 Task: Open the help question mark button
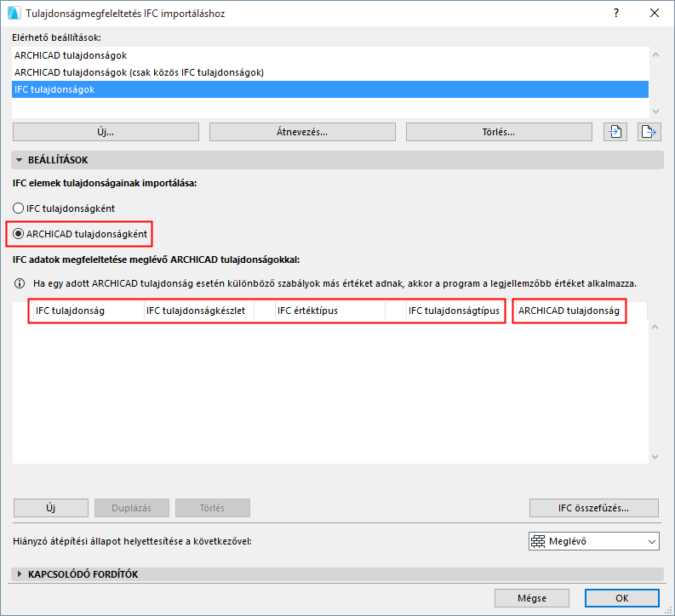coord(616,13)
